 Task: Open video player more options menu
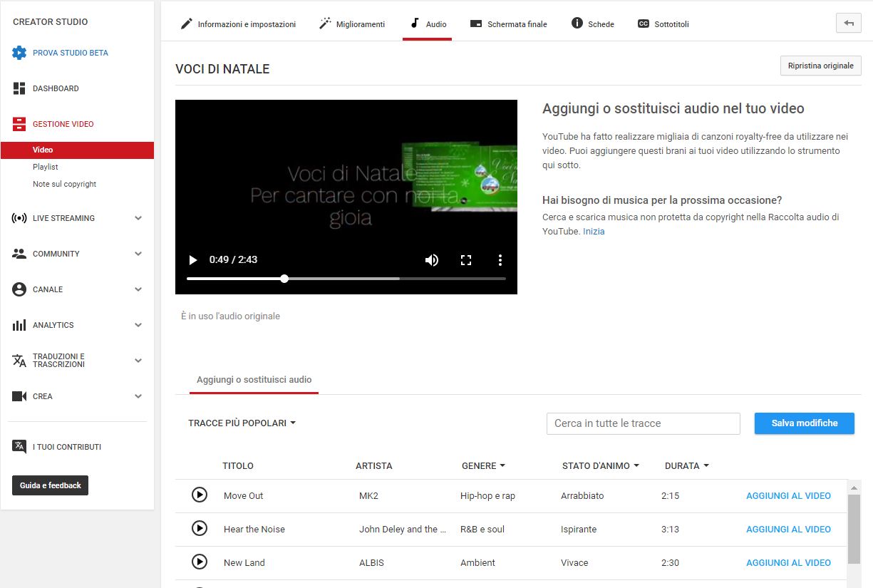[x=500, y=260]
